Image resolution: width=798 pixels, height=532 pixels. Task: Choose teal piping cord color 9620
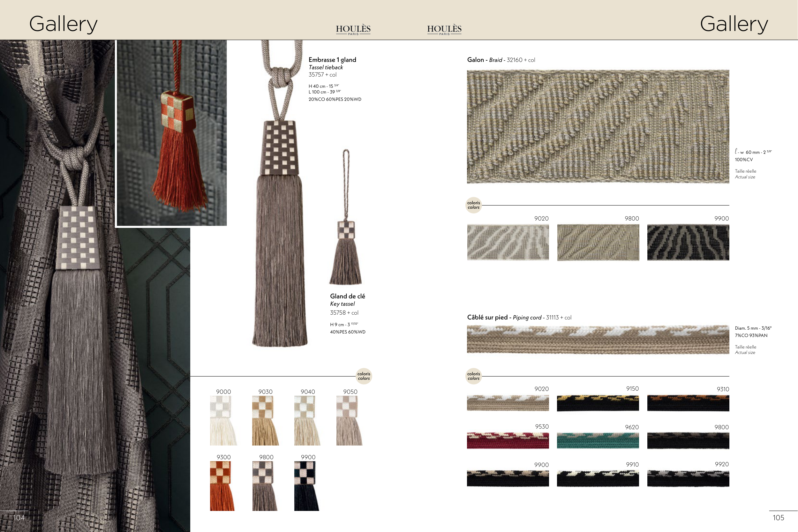[598, 440]
